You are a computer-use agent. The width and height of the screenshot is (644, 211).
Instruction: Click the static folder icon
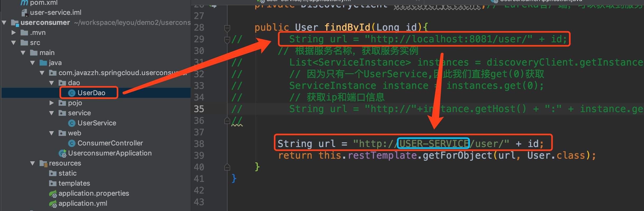coord(53,173)
